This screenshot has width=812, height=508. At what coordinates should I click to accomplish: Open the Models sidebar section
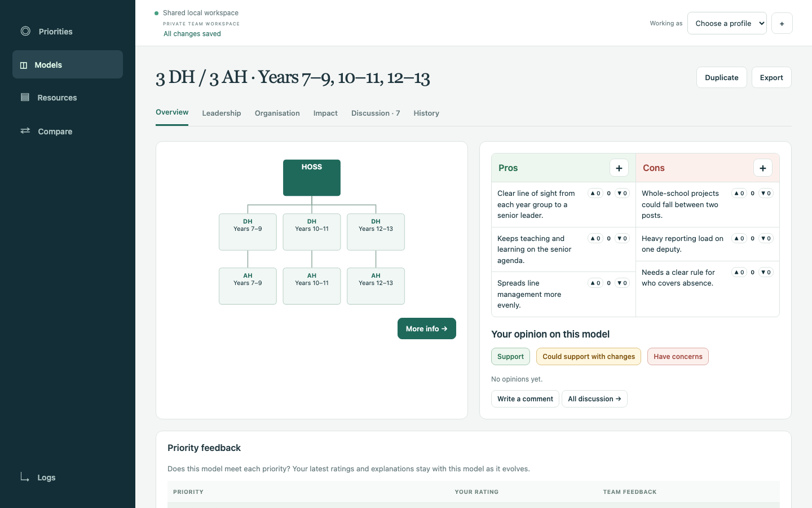pos(68,64)
